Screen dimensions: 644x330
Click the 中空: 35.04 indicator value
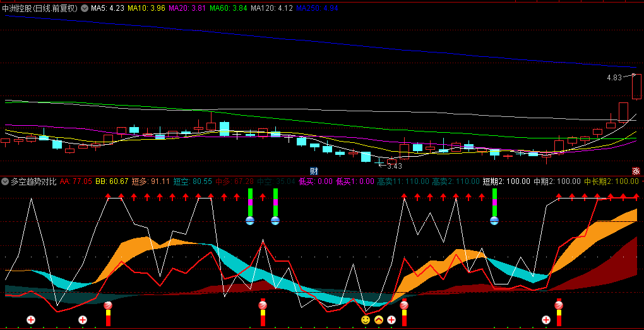pos(276,181)
